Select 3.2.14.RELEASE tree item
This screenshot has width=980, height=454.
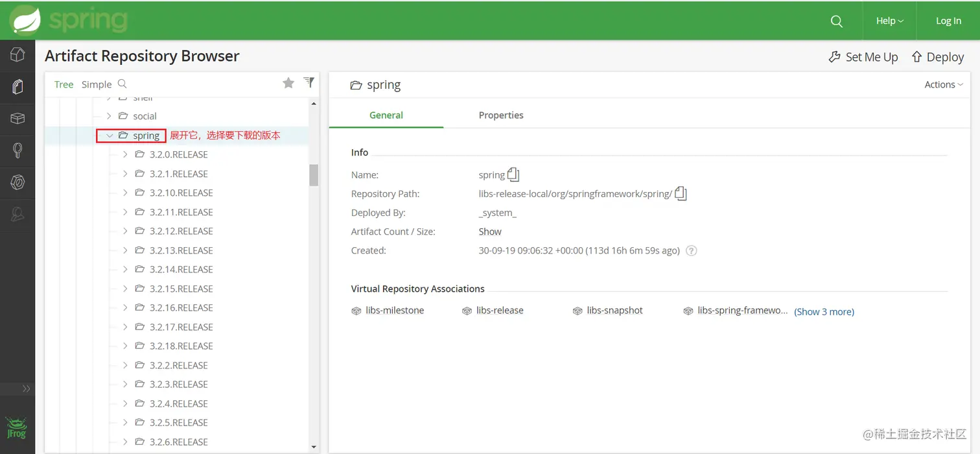click(x=181, y=269)
